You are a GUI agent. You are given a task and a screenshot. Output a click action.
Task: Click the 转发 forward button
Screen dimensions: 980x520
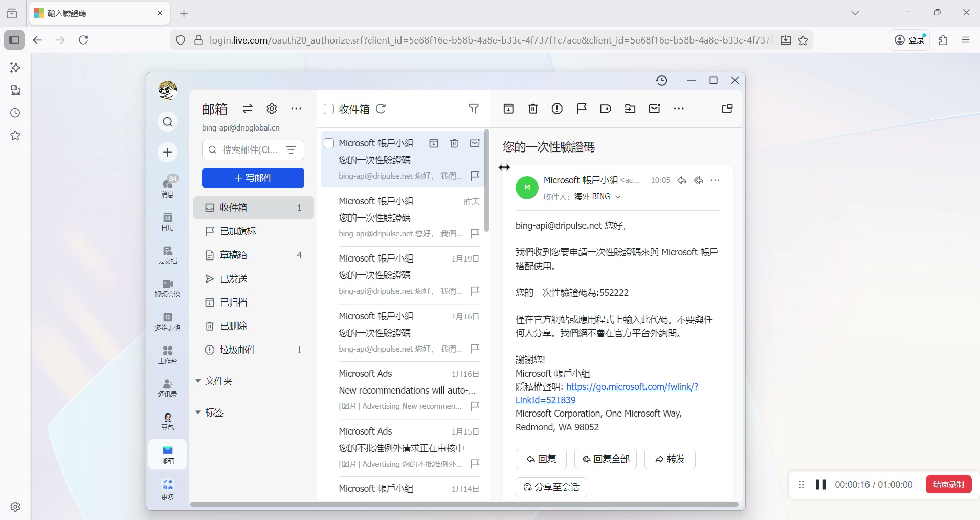(x=670, y=459)
